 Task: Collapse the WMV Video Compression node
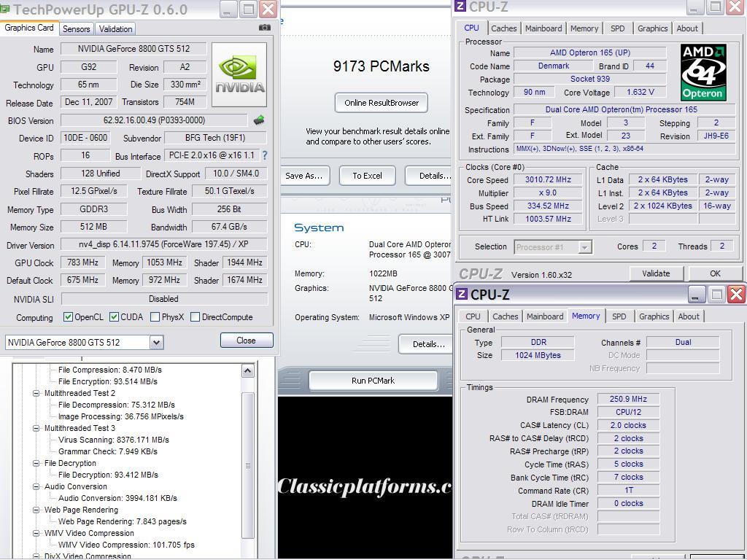tap(36, 533)
